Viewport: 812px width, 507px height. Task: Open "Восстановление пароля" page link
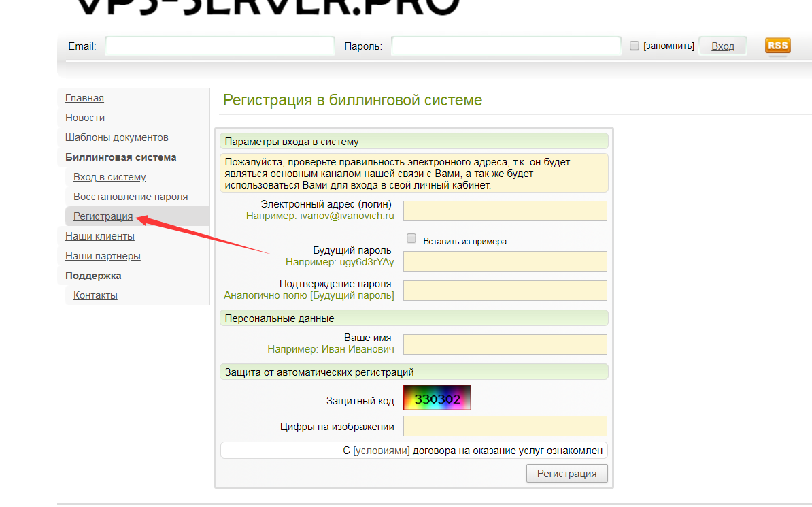[131, 197]
